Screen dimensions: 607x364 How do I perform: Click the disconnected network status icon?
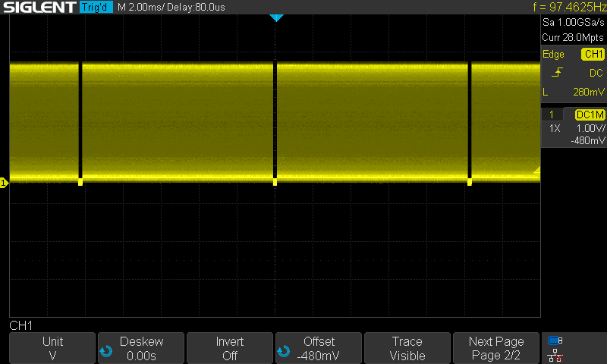click(555, 356)
